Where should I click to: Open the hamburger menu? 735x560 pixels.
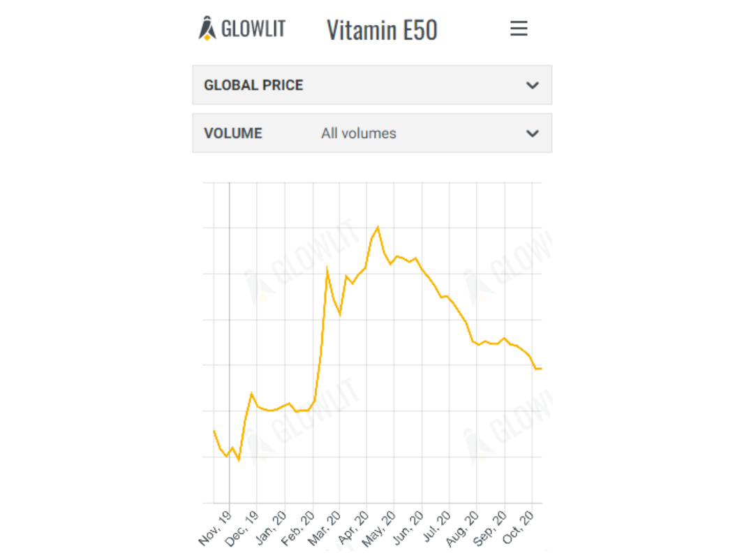click(x=519, y=29)
